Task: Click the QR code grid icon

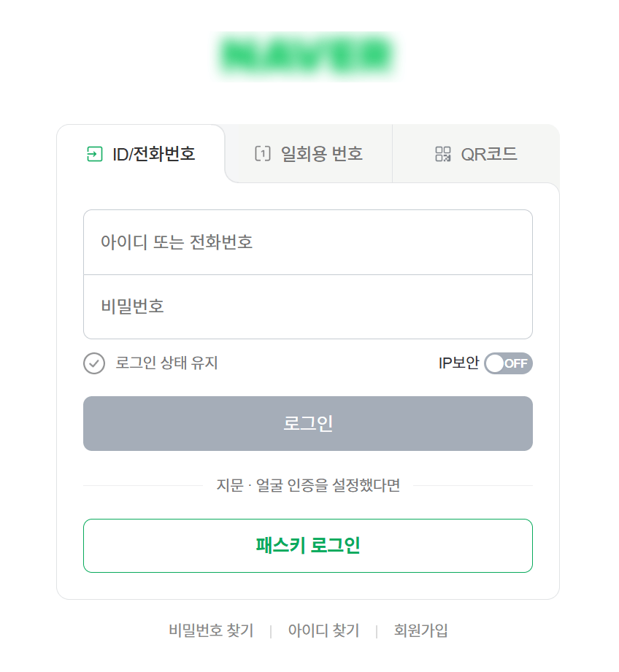Action: (443, 154)
